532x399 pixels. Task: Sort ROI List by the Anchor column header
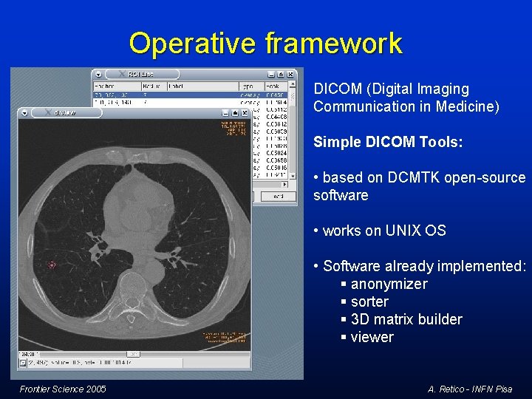click(117, 86)
